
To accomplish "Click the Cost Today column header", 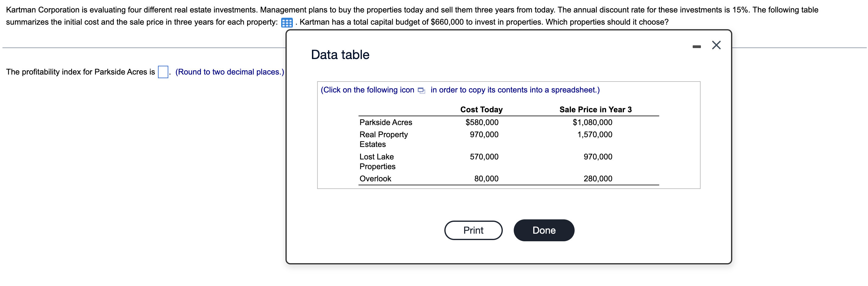I will [481, 110].
